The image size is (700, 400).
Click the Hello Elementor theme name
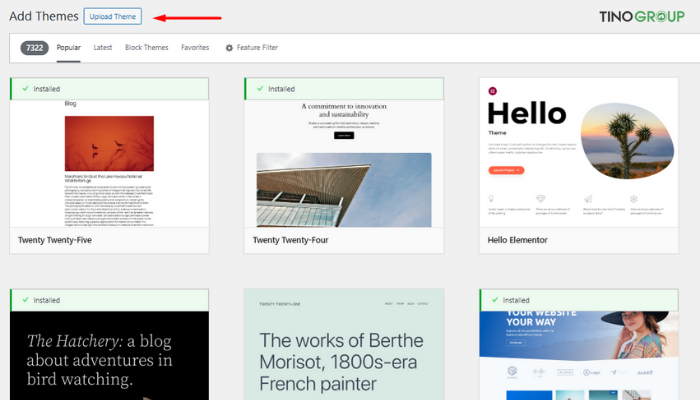(x=517, y=240)
